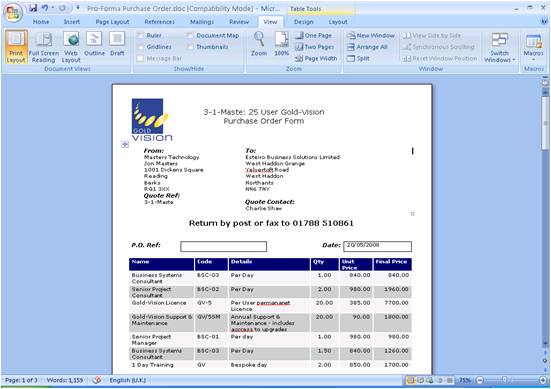Adjust the zoom slider in status bar

click(x=504, y=380)
